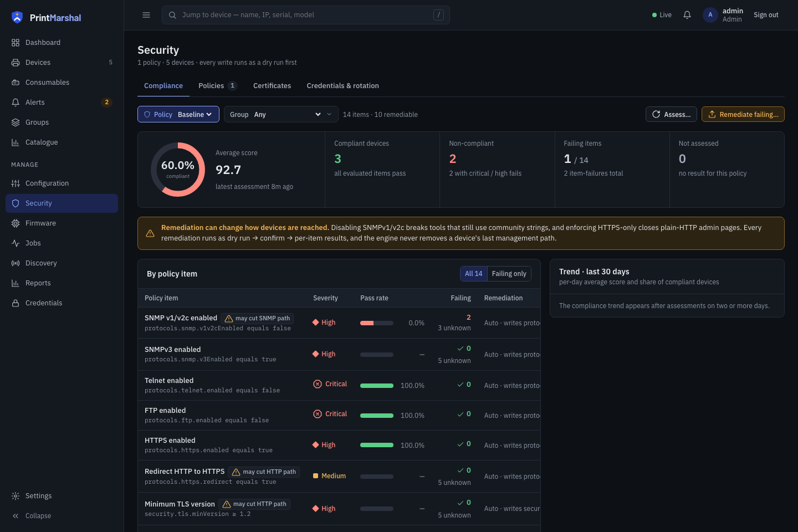Collapse the sidebar

(x=62, y=516)
